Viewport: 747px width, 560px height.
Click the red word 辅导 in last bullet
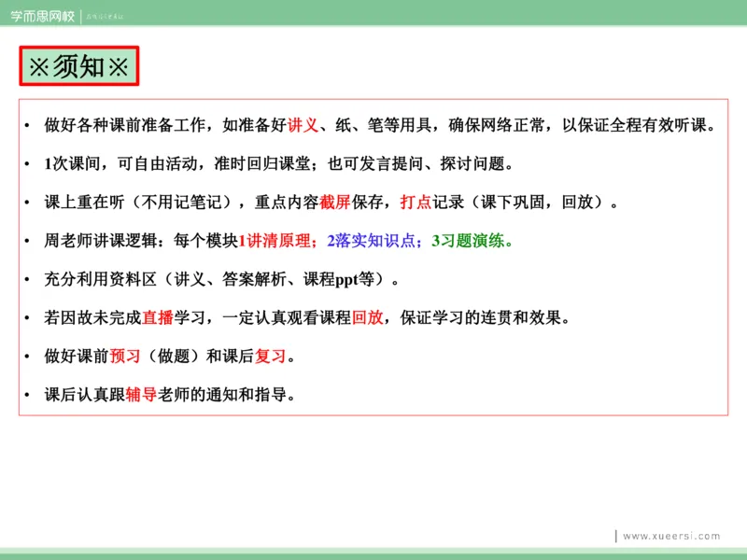click(142, 395)
